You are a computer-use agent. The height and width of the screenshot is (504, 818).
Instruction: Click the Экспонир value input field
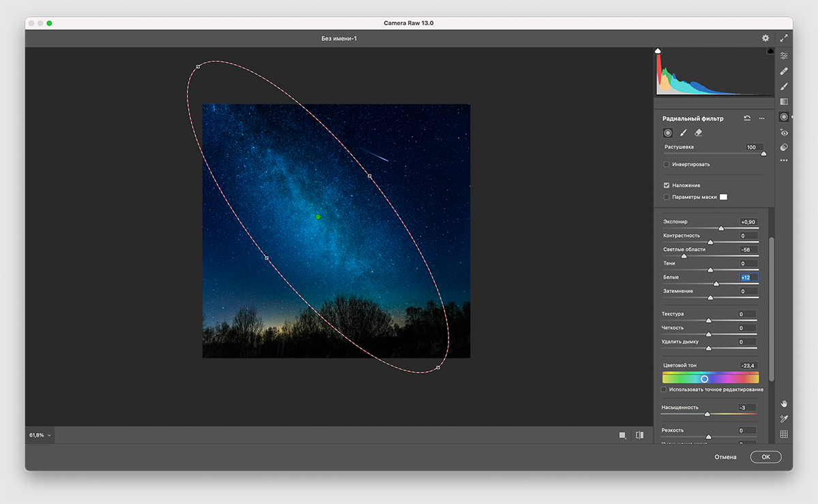[x=748, y=222]
